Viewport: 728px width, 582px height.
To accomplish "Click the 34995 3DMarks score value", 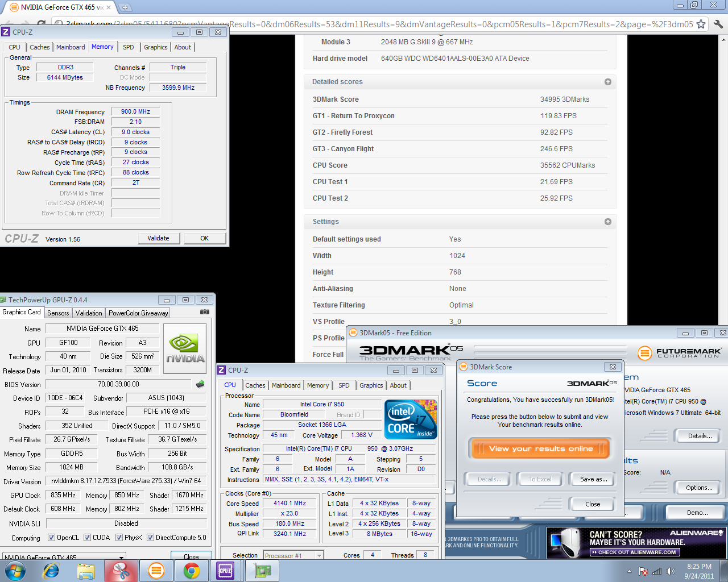I will coord(565,99).
